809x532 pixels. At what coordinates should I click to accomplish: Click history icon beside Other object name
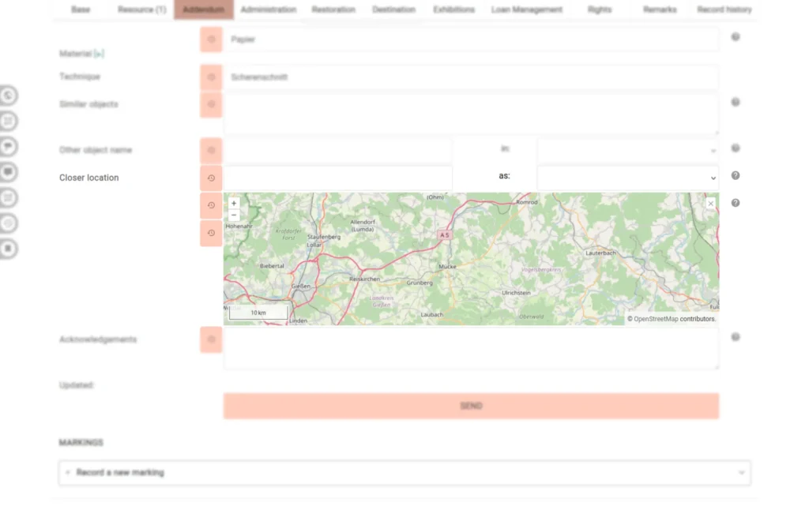[x=211, y=151]
